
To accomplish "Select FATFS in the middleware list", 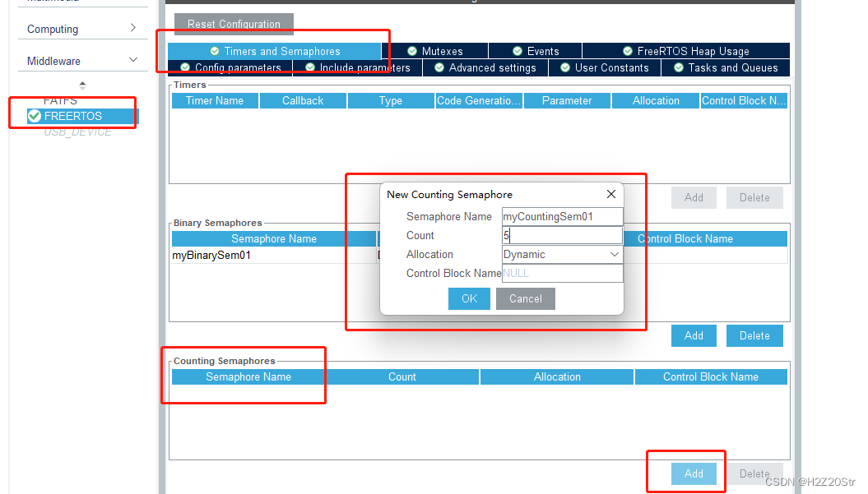I will [60, 100].
